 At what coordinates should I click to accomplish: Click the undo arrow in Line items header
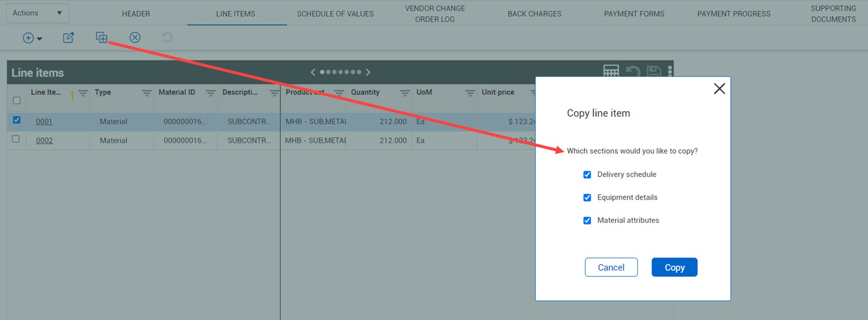click(x=633, y=72)
